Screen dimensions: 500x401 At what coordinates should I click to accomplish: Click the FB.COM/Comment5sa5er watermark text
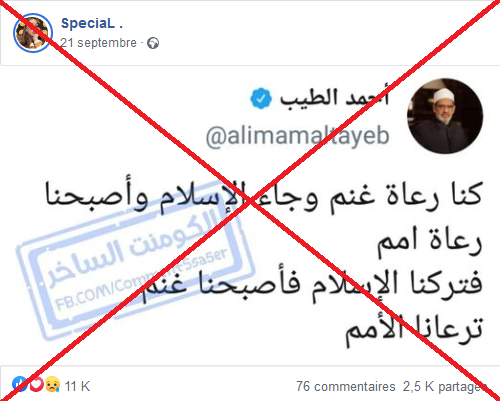pos(141,280)
